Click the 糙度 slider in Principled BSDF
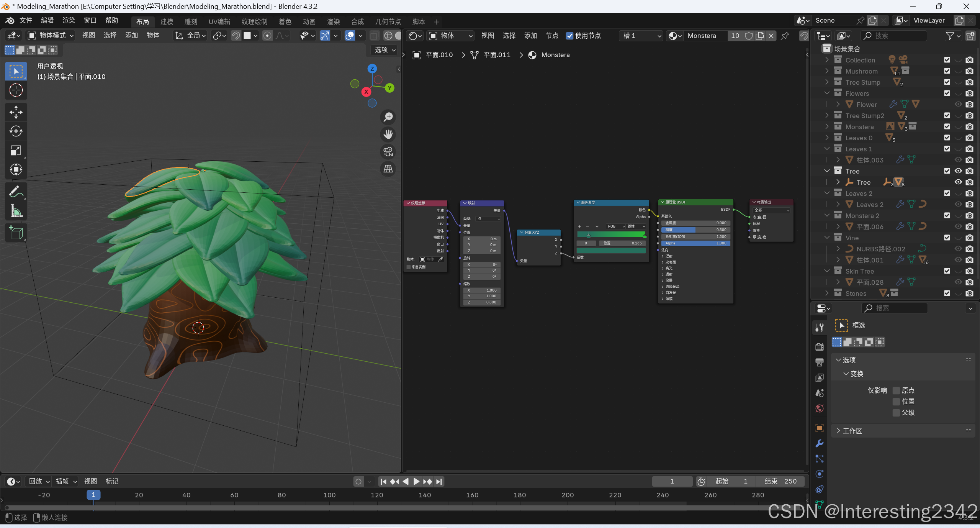 pyautogui.click(x=696, y=230)
